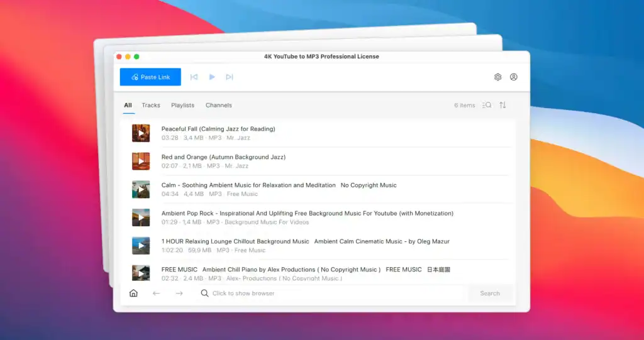This screenshot has width=644, height=340.
Task: Click 03:28 · 3,4 MB details line
Action: click(206, 138)
